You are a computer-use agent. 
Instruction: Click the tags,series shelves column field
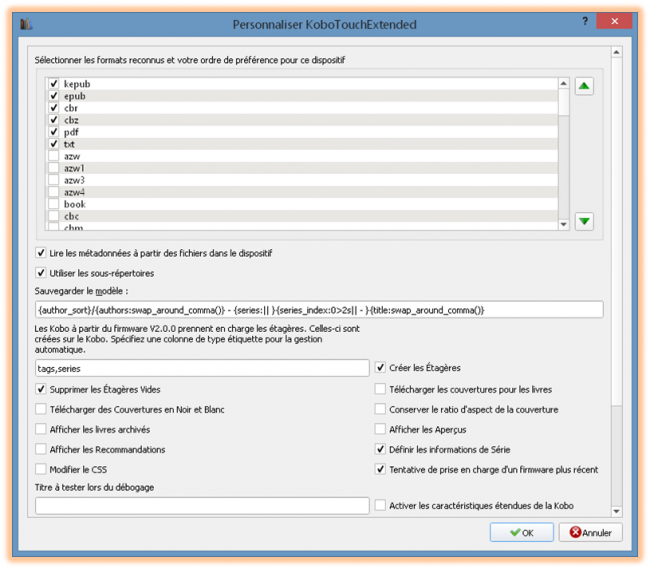[x=202, y=368]
